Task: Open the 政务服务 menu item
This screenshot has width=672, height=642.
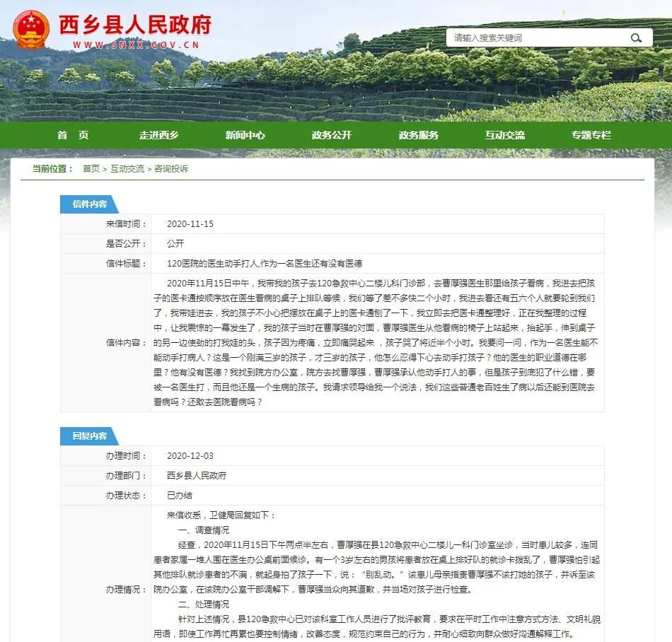Action: pos(418,135)
